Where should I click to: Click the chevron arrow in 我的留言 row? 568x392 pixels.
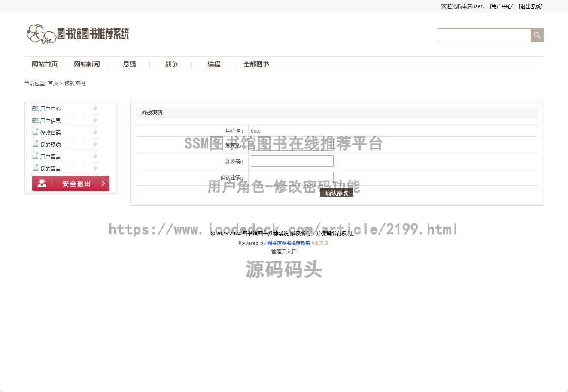tap(95, 168)
